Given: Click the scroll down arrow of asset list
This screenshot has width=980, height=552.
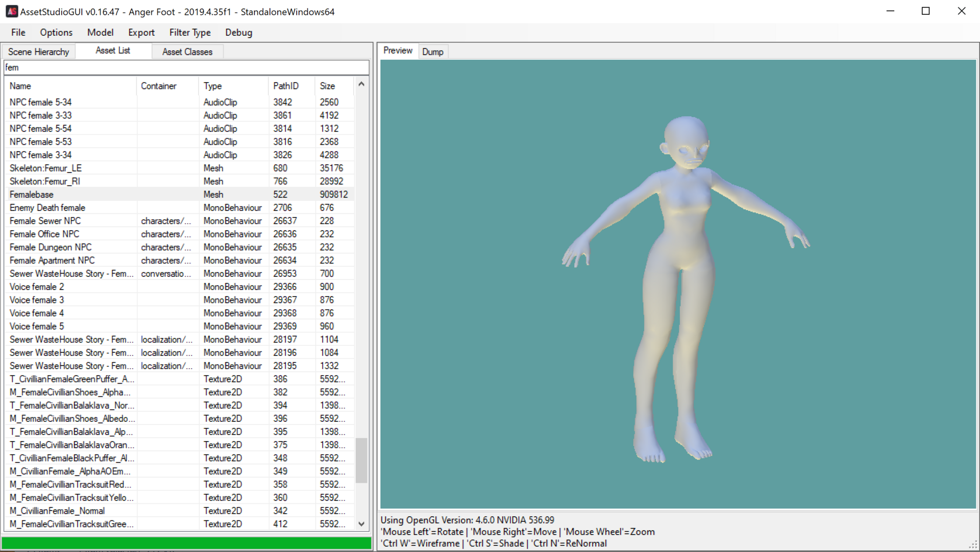Looking at the screenshot, I should click(x=361, y=524).
